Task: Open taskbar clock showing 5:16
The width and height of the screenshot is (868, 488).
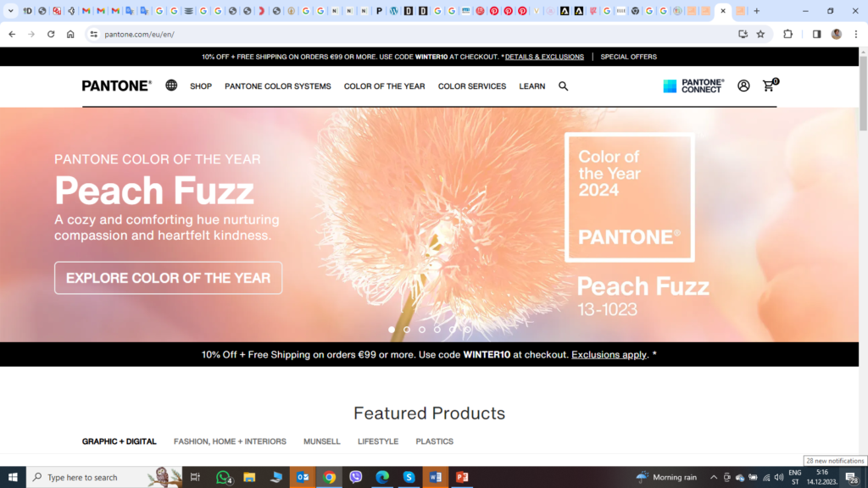Action: [822, 477]
